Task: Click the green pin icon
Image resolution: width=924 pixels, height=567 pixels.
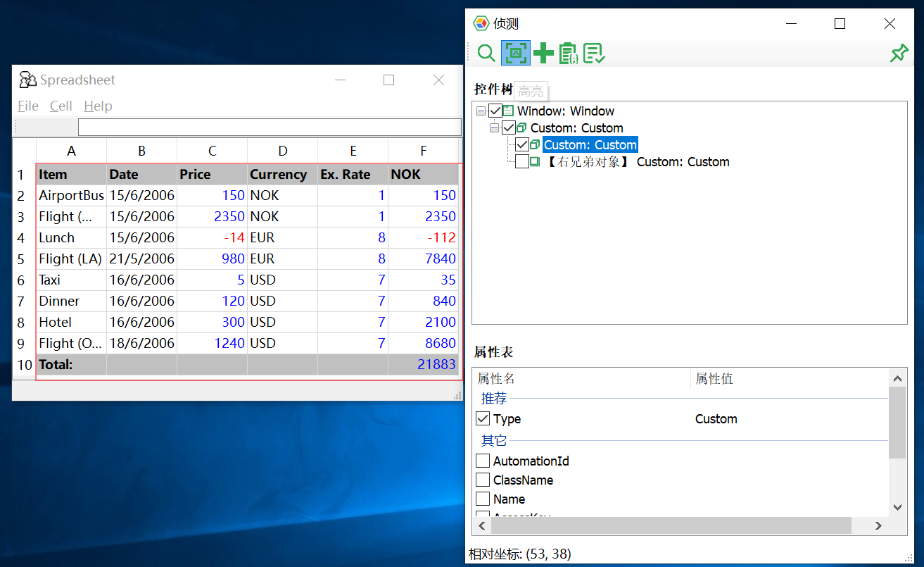Action: [899, 53]
